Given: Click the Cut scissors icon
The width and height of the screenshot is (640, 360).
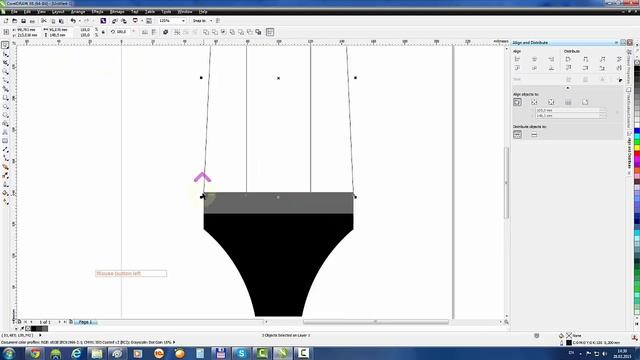Looking at the screenshot, I should [44, 21].
